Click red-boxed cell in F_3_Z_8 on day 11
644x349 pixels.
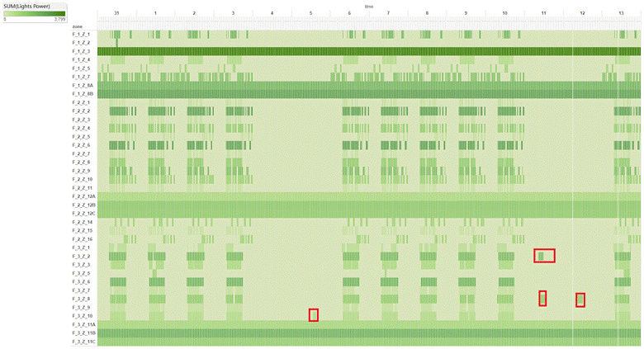[542, 299]
